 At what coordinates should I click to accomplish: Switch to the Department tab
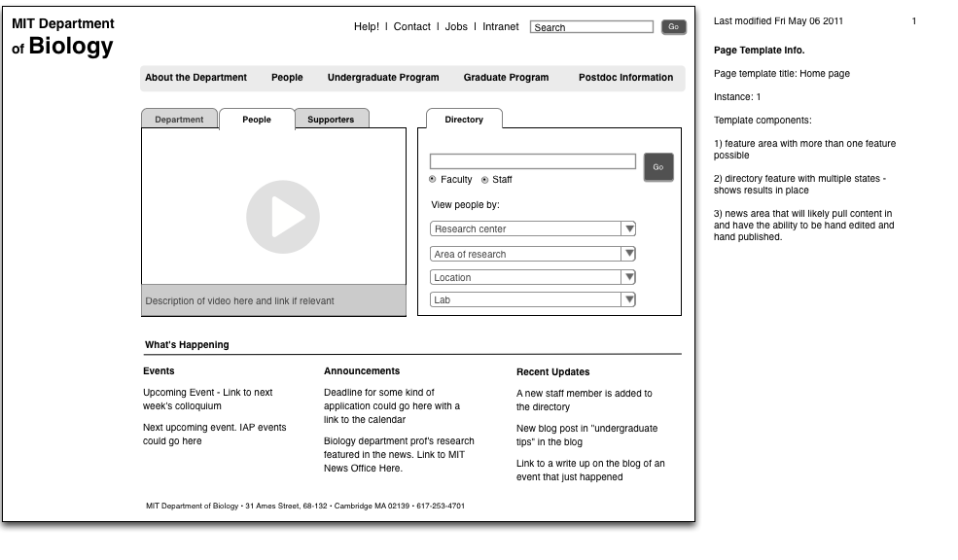coord(179,119)
